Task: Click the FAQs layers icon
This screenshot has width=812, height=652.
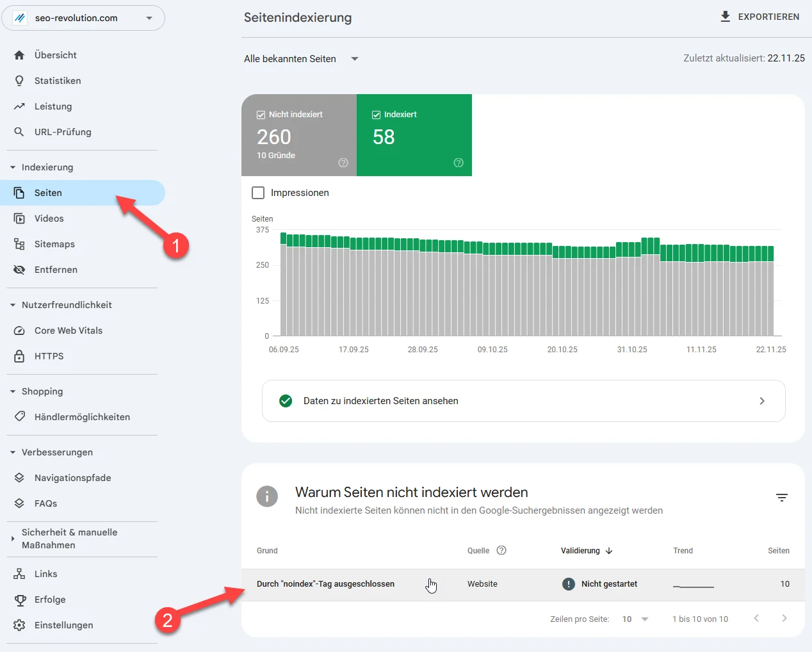Action: (19, 503)
